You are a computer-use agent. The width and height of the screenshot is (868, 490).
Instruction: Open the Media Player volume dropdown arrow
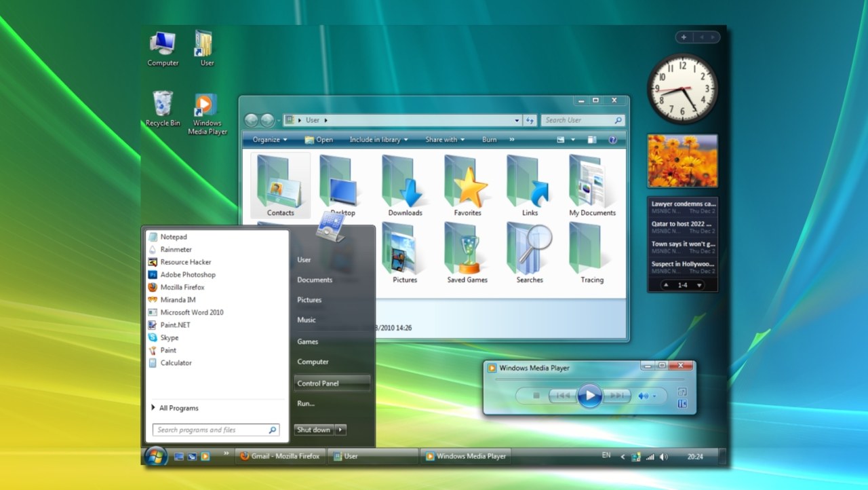pos(654,396)
